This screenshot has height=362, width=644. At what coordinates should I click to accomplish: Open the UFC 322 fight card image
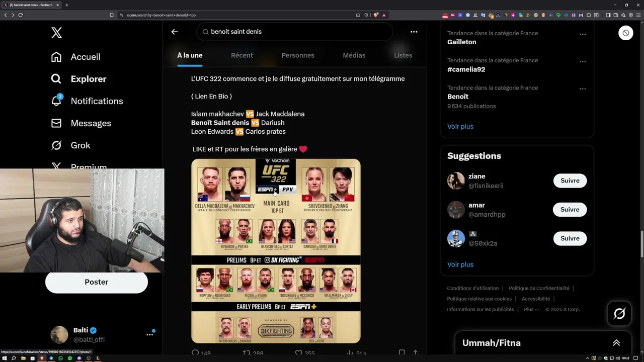276,251
